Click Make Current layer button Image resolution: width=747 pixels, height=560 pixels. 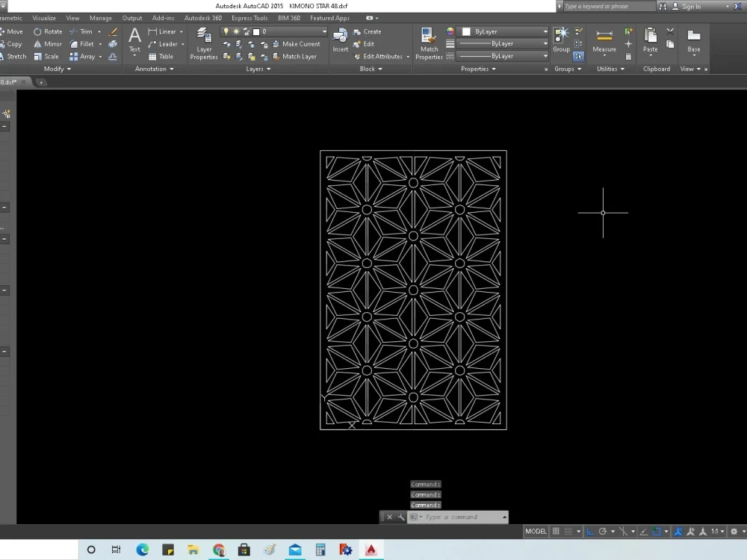click(296, 44)
